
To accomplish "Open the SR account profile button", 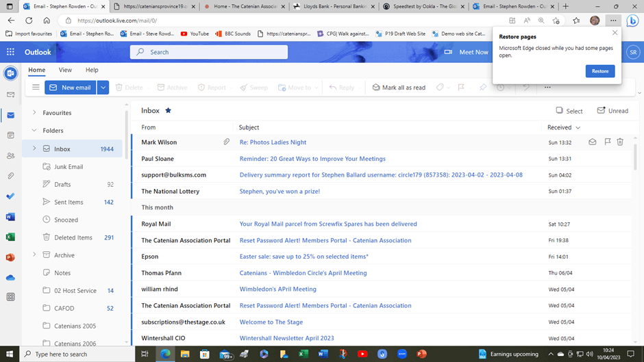I will (x=633, y=52).
